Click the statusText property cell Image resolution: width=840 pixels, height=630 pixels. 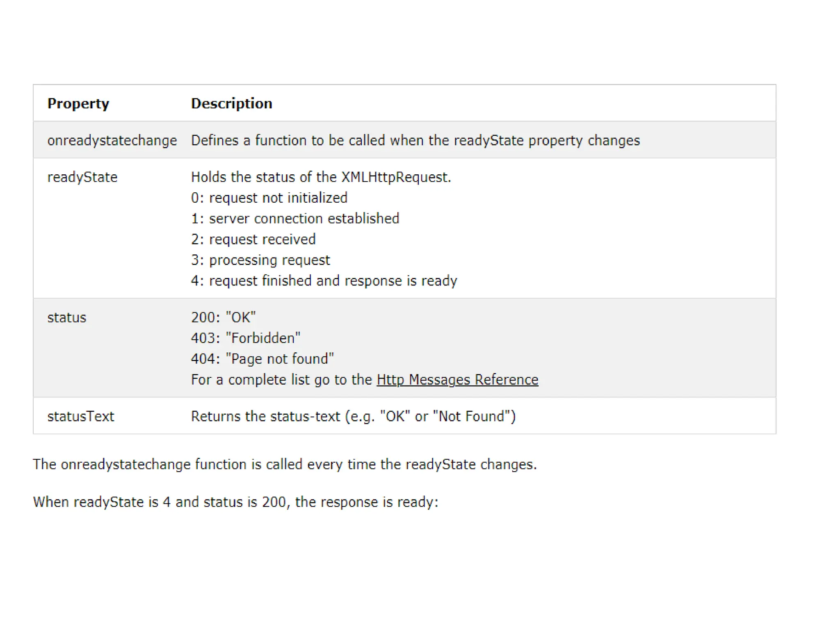[81, 416]
